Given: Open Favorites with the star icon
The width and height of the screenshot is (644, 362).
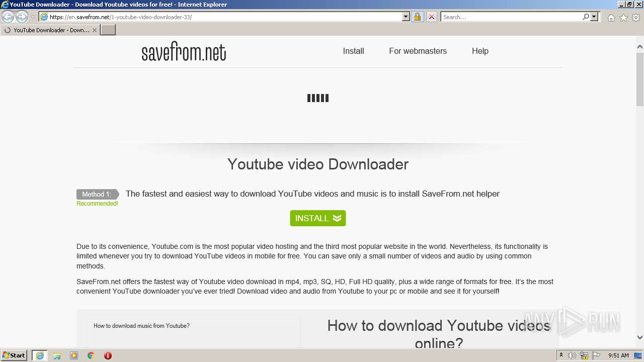Looking at the screenshot, I should 623,18.
